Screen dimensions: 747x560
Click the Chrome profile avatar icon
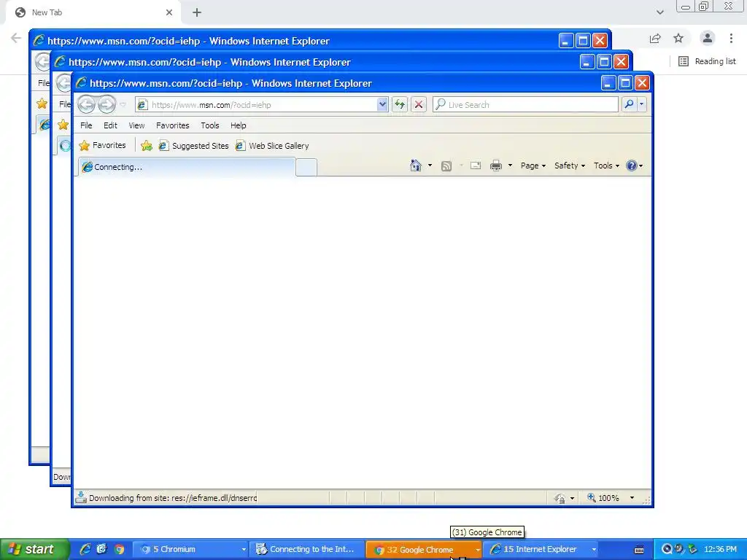(708, 38)
